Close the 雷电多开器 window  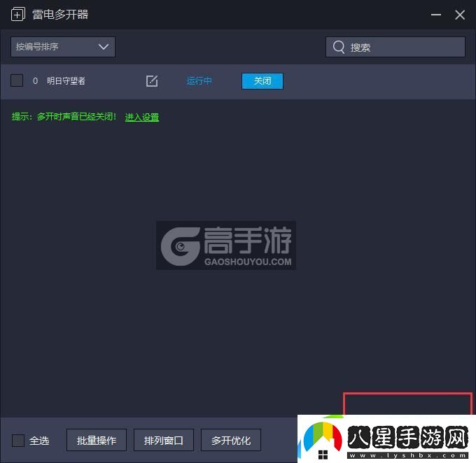click(x=460, y=15)
